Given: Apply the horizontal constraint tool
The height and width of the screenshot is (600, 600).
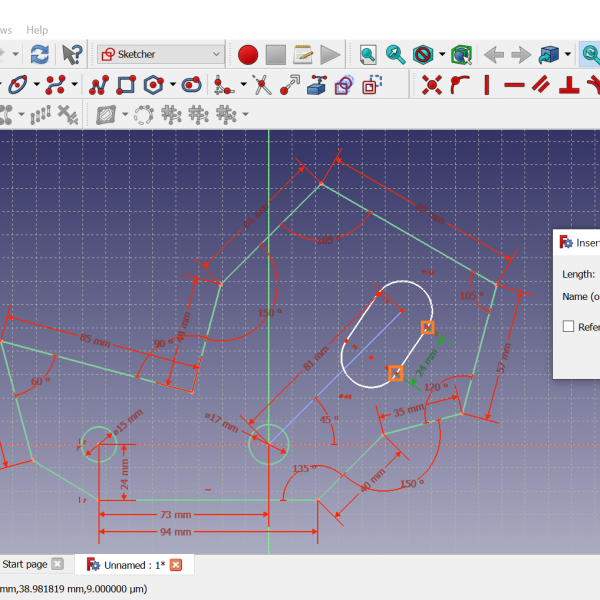Looking at the screenshot, I should point(514,85).
